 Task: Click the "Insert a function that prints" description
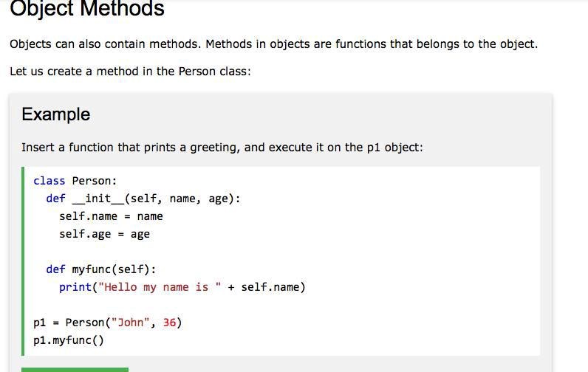(x=222, y=147)
